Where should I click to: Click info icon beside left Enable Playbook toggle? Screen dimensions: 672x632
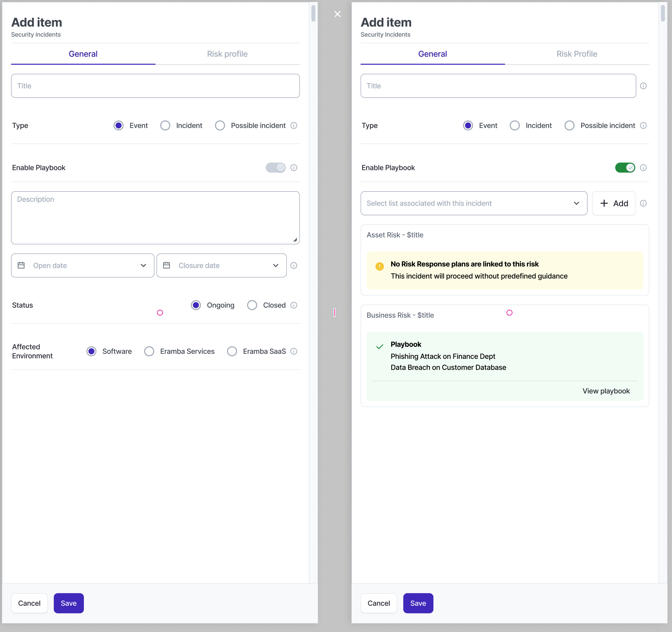(294, 168)
